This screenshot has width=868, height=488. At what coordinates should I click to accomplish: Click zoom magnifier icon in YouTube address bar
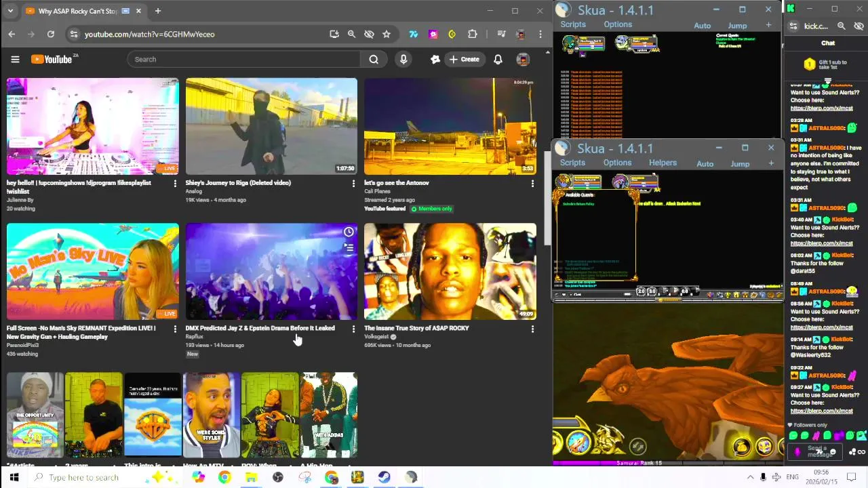(x=351, y=34)
